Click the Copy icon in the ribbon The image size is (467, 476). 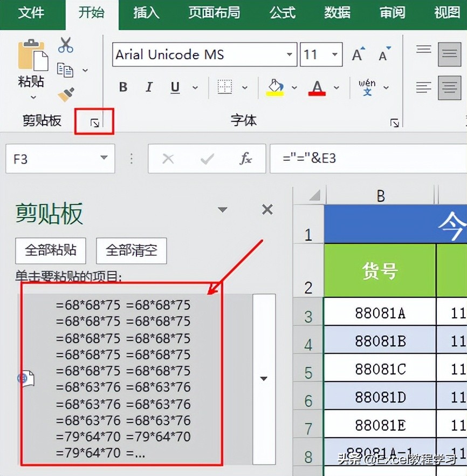65,70
